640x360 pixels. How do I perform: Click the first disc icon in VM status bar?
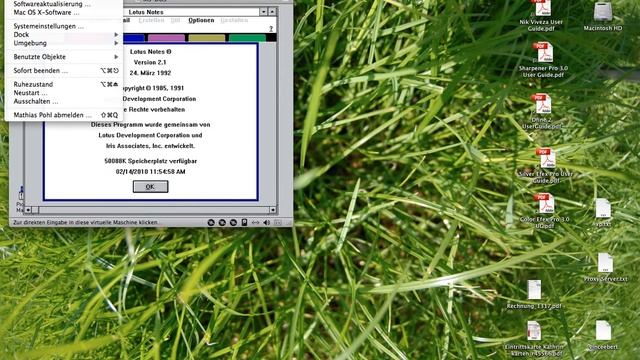[x=211, y=222]
